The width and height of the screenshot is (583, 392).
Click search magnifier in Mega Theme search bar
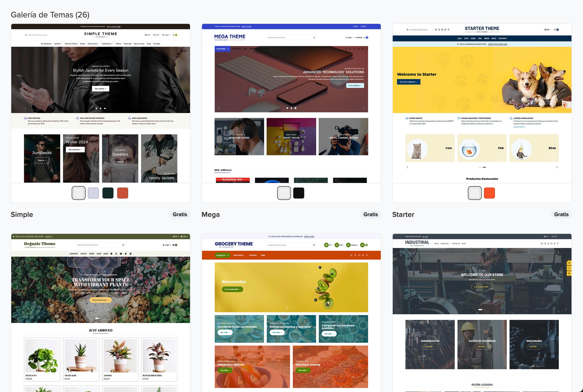tap(314, 38)
